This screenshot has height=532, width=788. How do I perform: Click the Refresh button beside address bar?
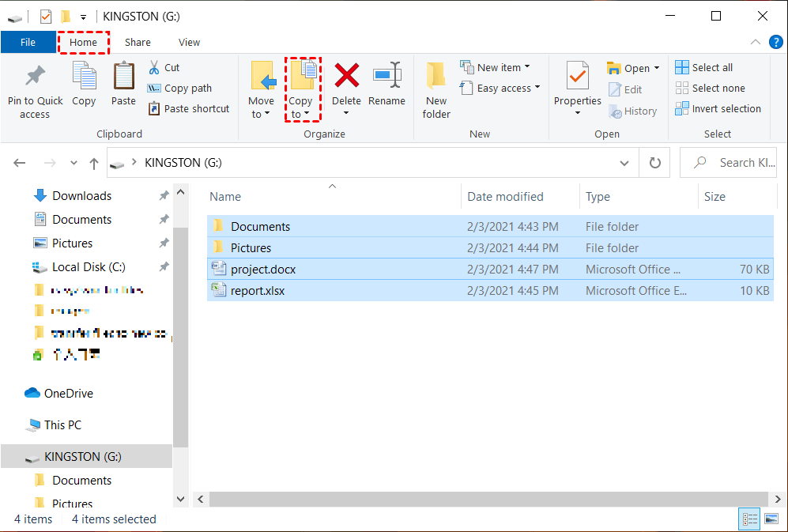coord(654,163)
